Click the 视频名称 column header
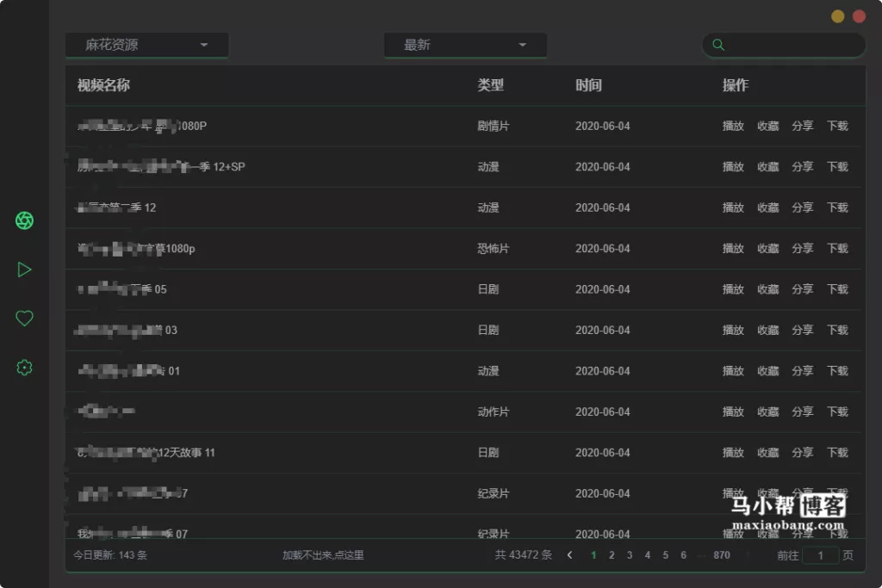This screenshot has width=882, height=588. click(103, 85)
